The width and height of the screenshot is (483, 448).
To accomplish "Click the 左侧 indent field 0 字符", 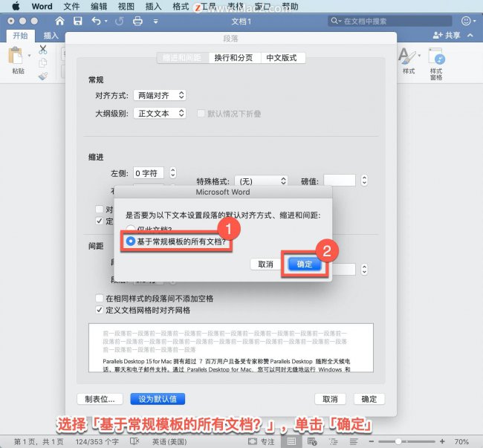I will (x=148, y=172).
